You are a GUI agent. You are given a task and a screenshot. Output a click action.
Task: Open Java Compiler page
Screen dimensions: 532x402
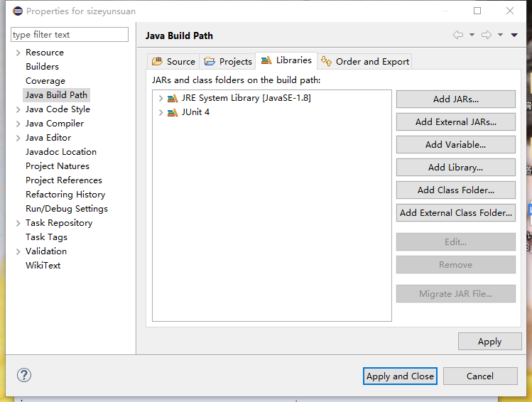(x=55, y=124)
